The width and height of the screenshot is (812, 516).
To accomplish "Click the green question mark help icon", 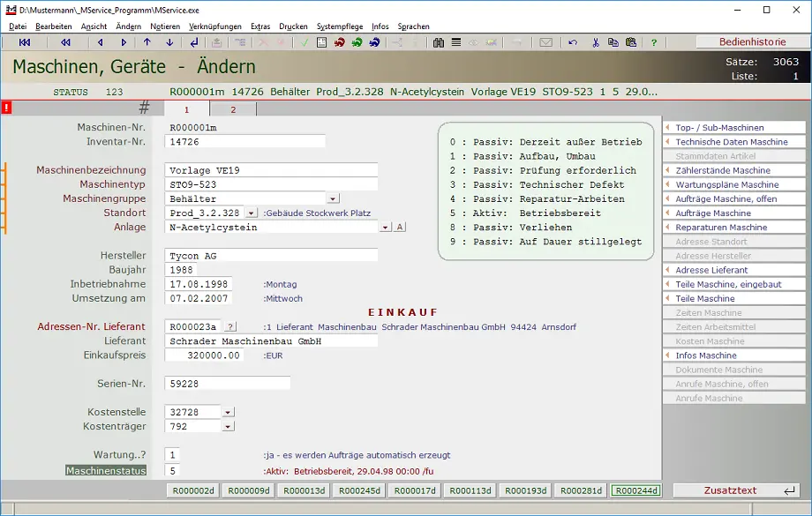I will (653, 42).
